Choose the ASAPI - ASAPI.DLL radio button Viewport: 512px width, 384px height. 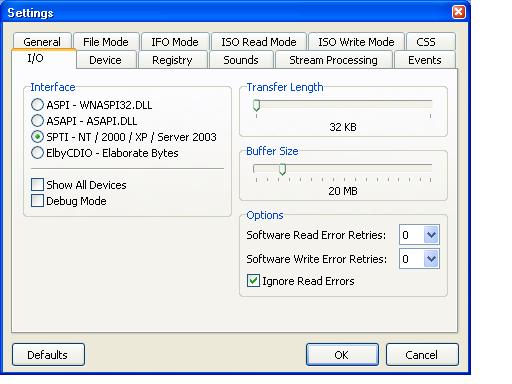(x=37, y=121)
